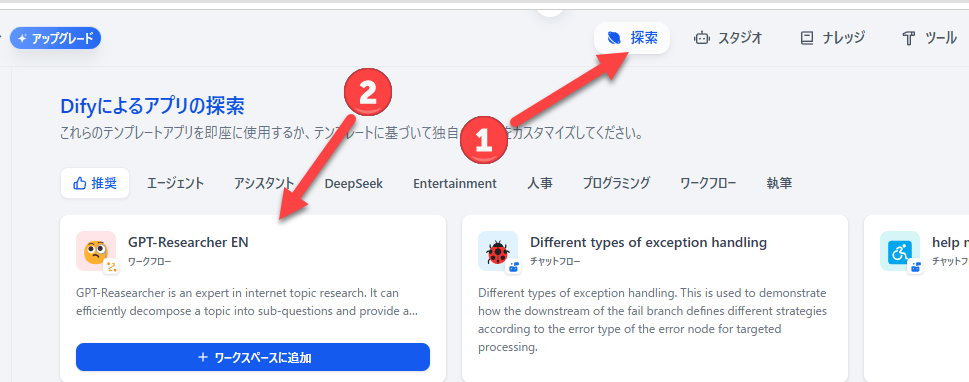
Task: Click the hammer icon beside ツール
Action: click(908, 38)
